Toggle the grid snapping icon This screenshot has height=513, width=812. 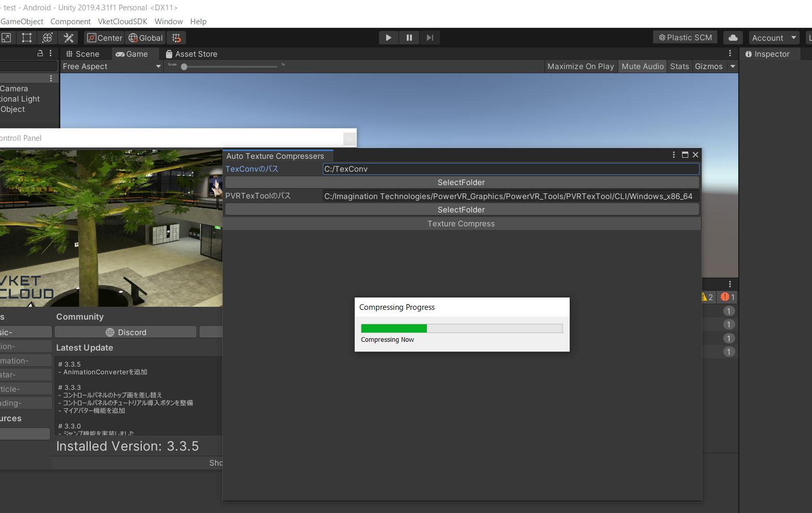pyautogui.click(x=176, y=38)
